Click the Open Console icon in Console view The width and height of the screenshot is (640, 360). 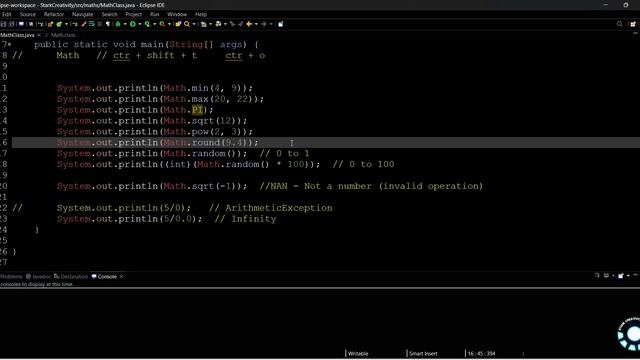tap(621, 276)
